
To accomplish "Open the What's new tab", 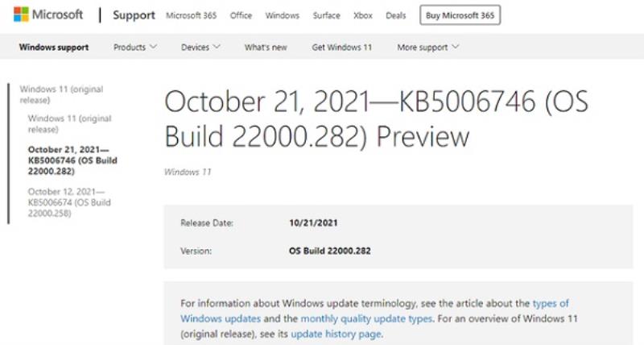I will click(266, 48).
